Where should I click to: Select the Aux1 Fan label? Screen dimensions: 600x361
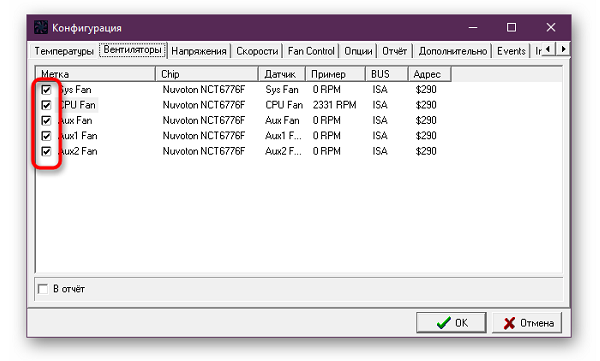coord(78,136)
